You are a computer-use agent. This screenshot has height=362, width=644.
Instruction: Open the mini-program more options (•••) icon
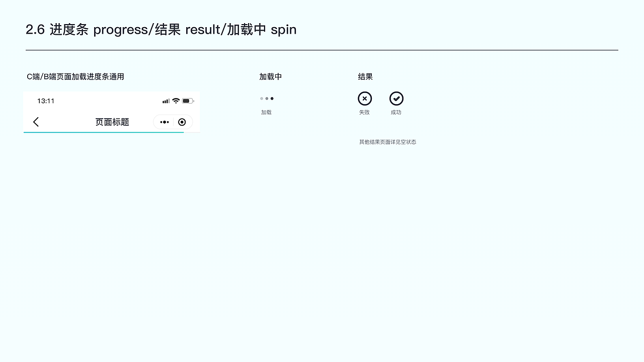(164, 122)
